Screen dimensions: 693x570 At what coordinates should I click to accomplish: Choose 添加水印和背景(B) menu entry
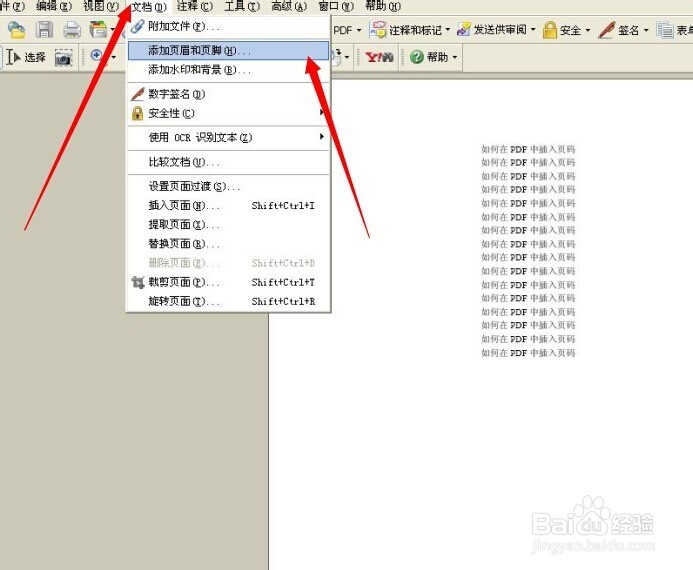[x=228, y=70]
